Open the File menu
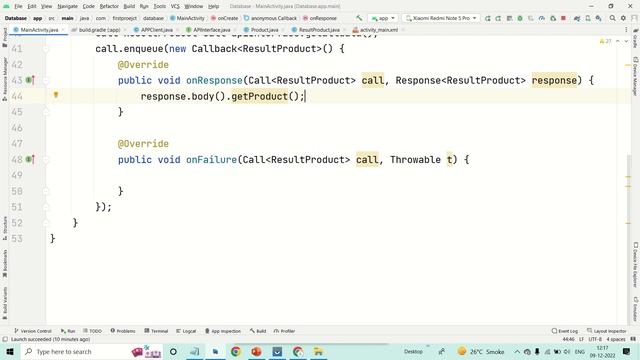640x360 pixels. tap(18, 6)
